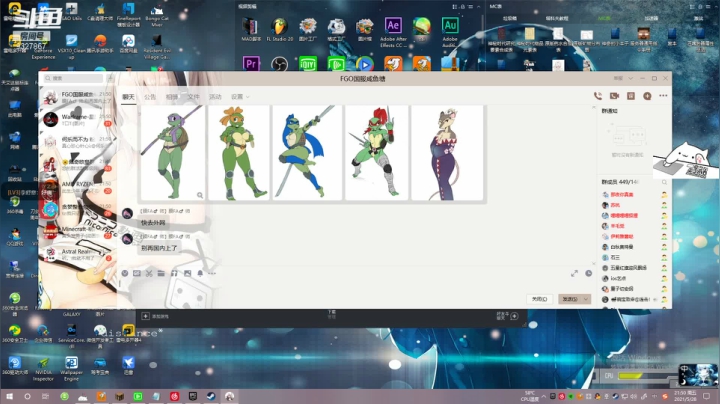
Task: Switch to the 公告 tab
Action: point(150,97)
